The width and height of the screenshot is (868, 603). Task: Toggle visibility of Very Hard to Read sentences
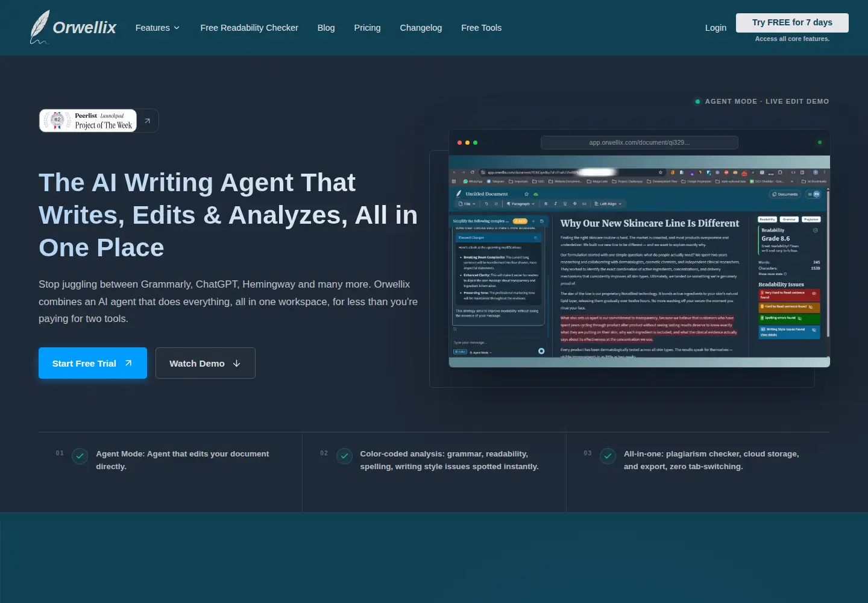tap(814, 294)
